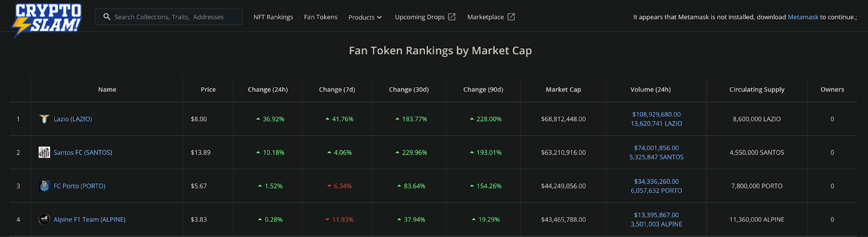Click the Marketplace external link icon
The width and height of the screenshot is (868, 237).
[511, 17]
